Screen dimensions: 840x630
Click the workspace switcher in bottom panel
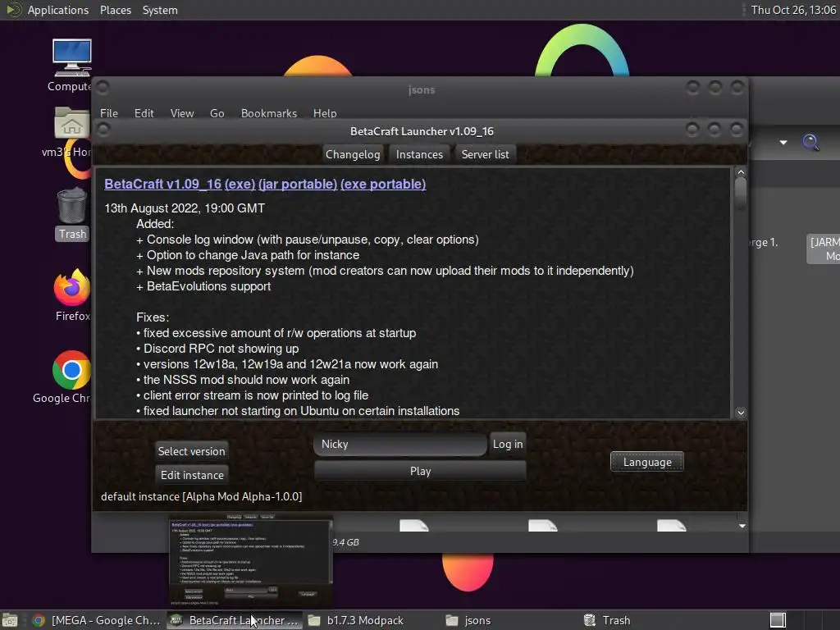click(x=778, y=620)
